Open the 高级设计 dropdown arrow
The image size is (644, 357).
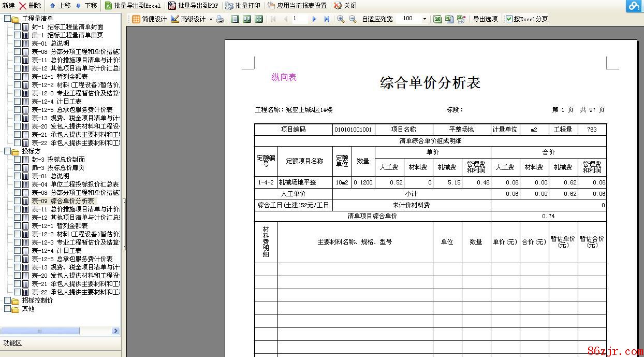point(211,19)
